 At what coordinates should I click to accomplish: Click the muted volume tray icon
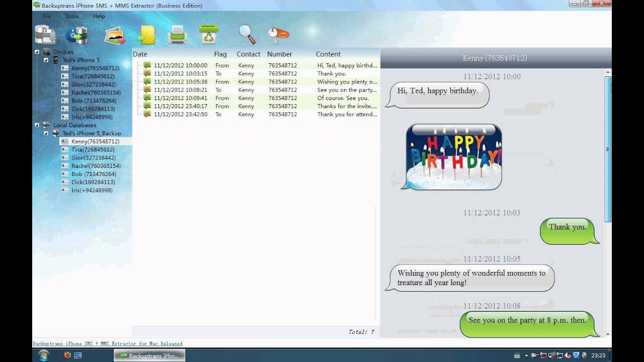pos(568,355)
